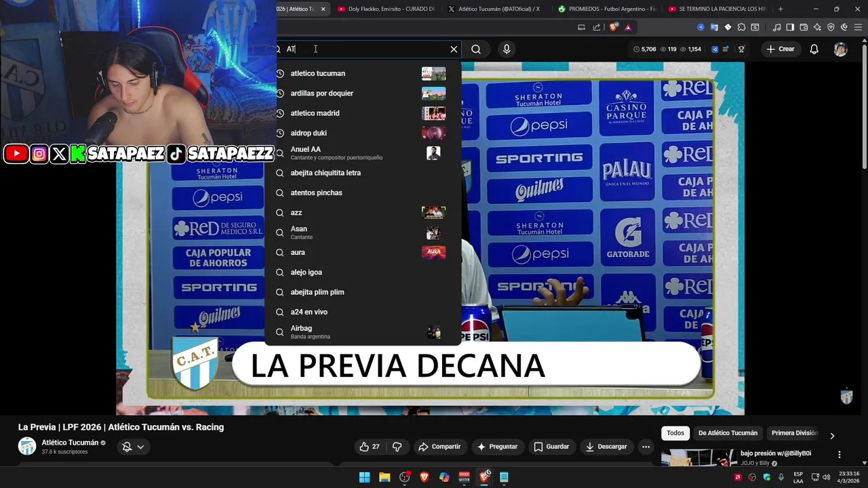The height and width of the screenshot is (488, 868).
Task: Click the install/cast screen icon in address bar
Action: pos(581,27)
